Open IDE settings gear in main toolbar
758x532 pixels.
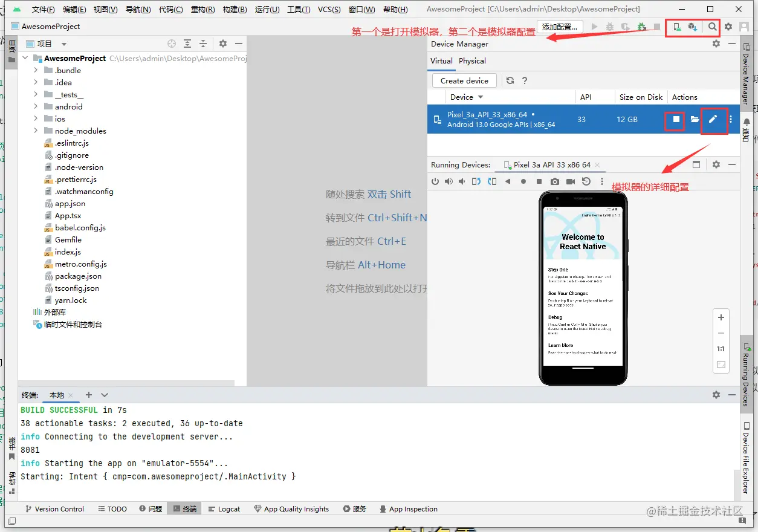click(x=728, y=27)
